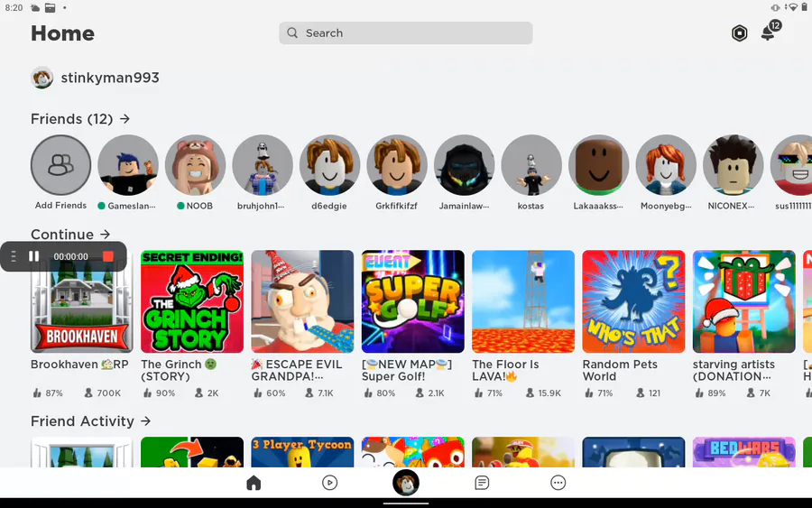Open friend d6edgie avatar

click(329, 165)
